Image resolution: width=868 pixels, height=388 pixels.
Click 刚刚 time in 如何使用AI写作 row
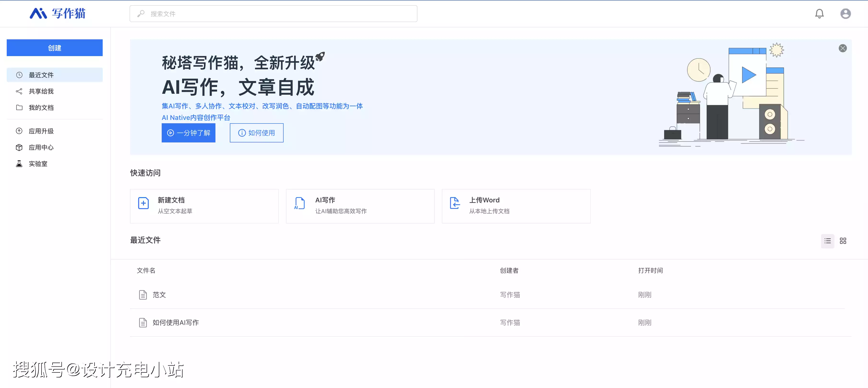644,322
